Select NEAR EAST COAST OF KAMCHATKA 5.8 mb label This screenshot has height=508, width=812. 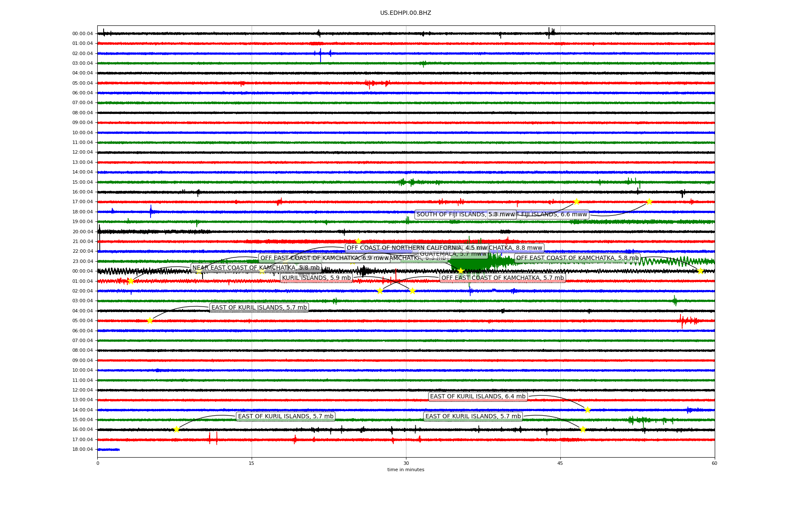[x=256, y=268]
